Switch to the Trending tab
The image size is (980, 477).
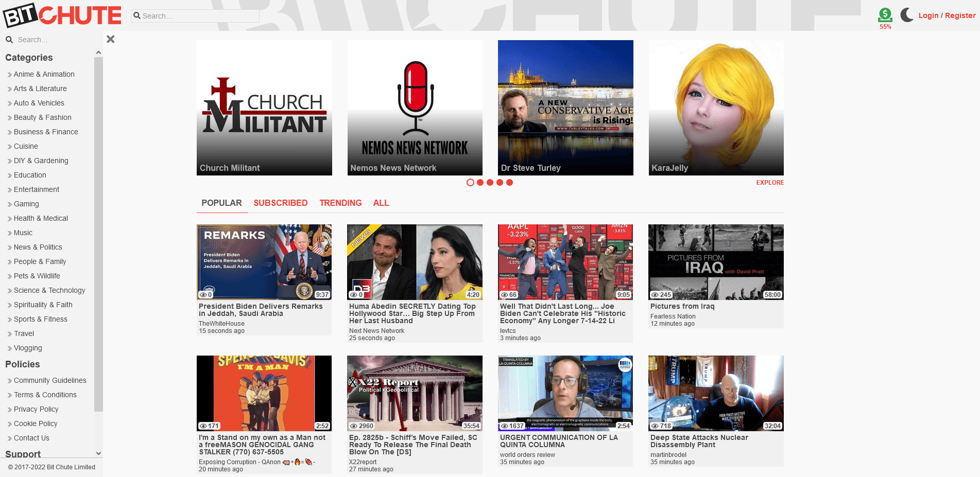[x=340, y=203]
